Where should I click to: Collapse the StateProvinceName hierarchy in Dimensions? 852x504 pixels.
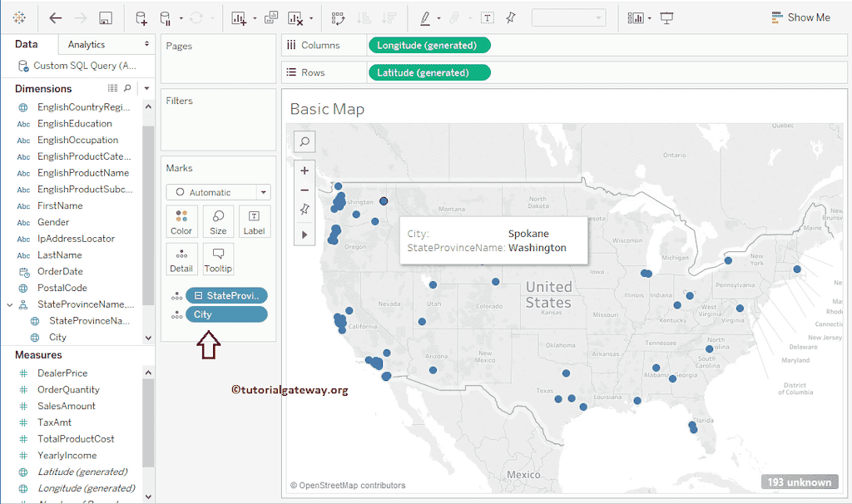[10, 304]
